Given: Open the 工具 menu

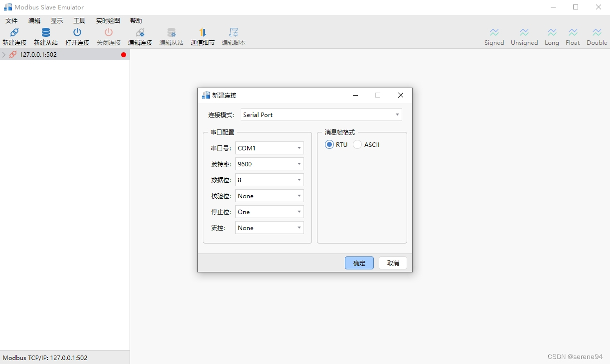Looking at the screenshot, I should pyautogui.click(x=79, y=20).
